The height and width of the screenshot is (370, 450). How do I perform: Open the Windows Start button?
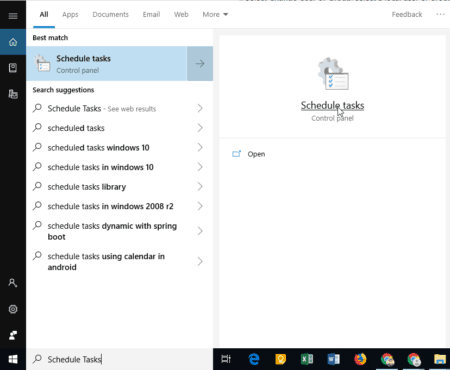tap(13, 359)
